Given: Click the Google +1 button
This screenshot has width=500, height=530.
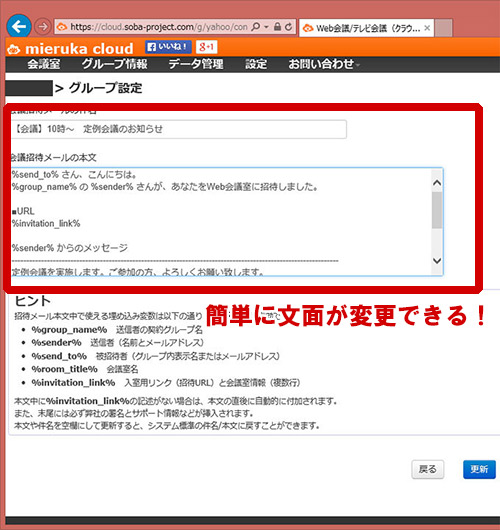Looking at the screenshot, I should (206, 47).
